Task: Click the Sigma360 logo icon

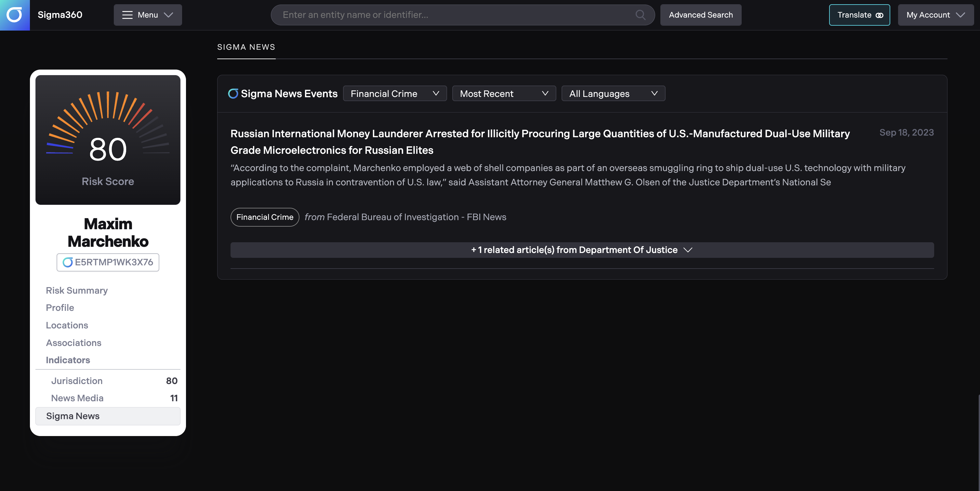Action: 15,15
